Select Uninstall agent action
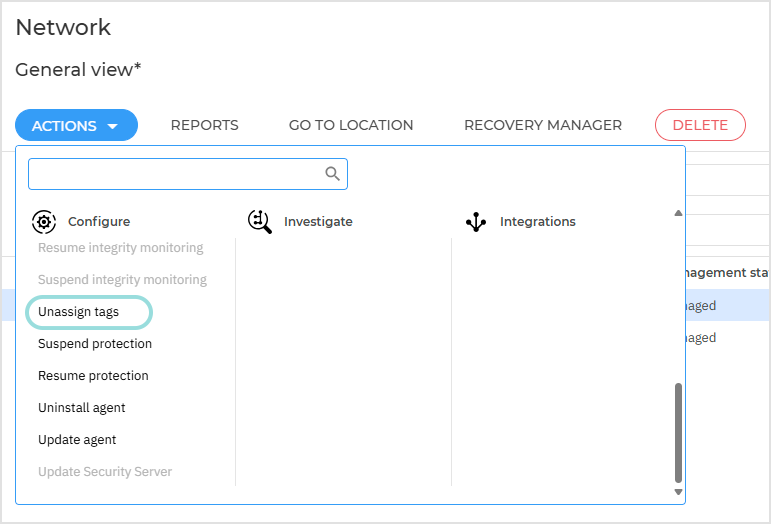771x524 pixels. [x=82, y=408]
